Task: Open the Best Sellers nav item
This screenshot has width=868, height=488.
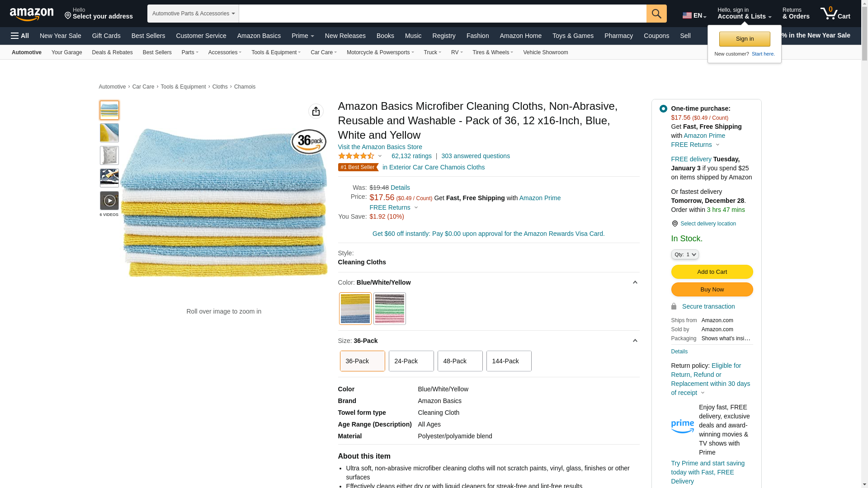Action: pos(148,36)
